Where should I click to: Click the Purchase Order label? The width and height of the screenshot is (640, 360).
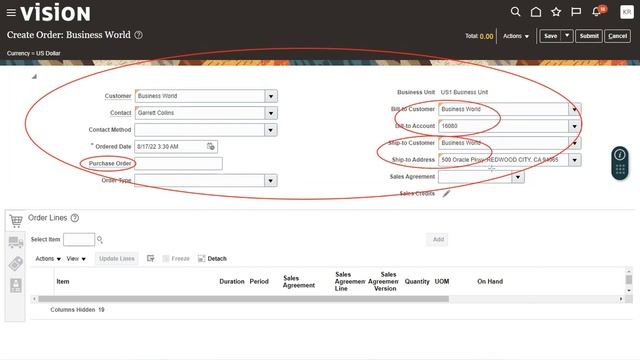tap(110, 163)
